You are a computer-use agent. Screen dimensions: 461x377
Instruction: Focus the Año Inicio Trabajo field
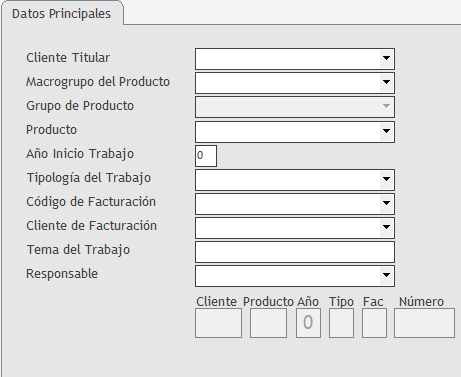coord(206,156)
